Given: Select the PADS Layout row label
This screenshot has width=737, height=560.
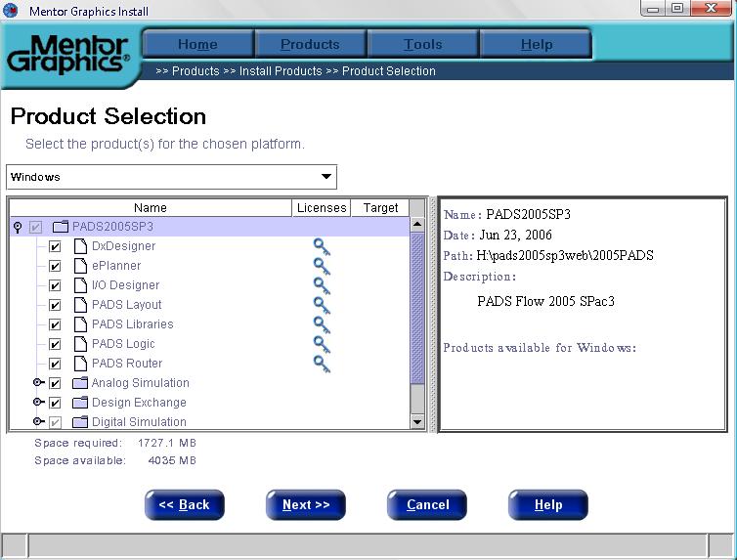Looking at the screenshot, I should (x=127, y=305).
